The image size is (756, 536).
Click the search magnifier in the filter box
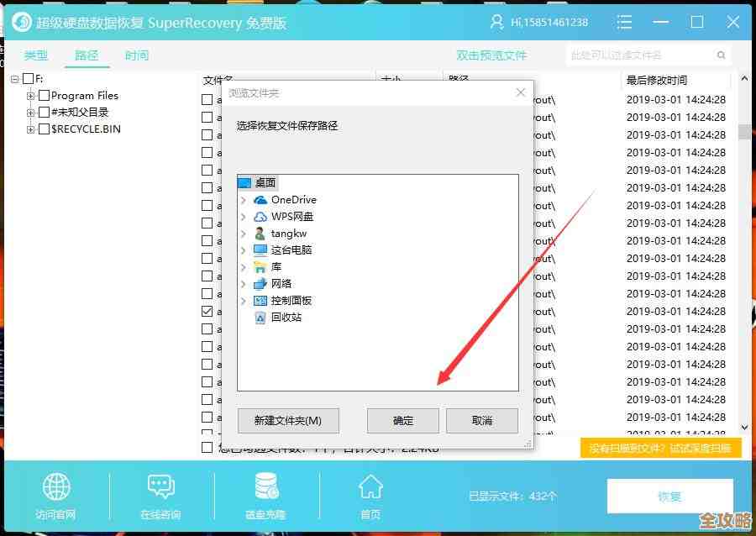pos(721,53)
